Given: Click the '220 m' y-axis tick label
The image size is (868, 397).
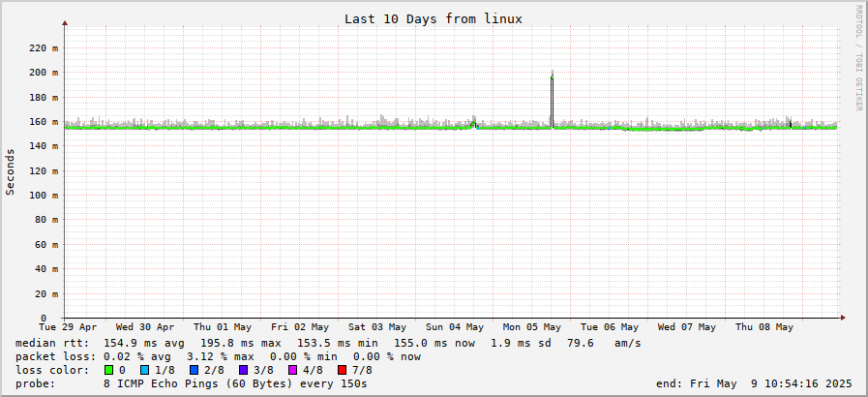Looking at the screenshot, I should coord(43,47).
